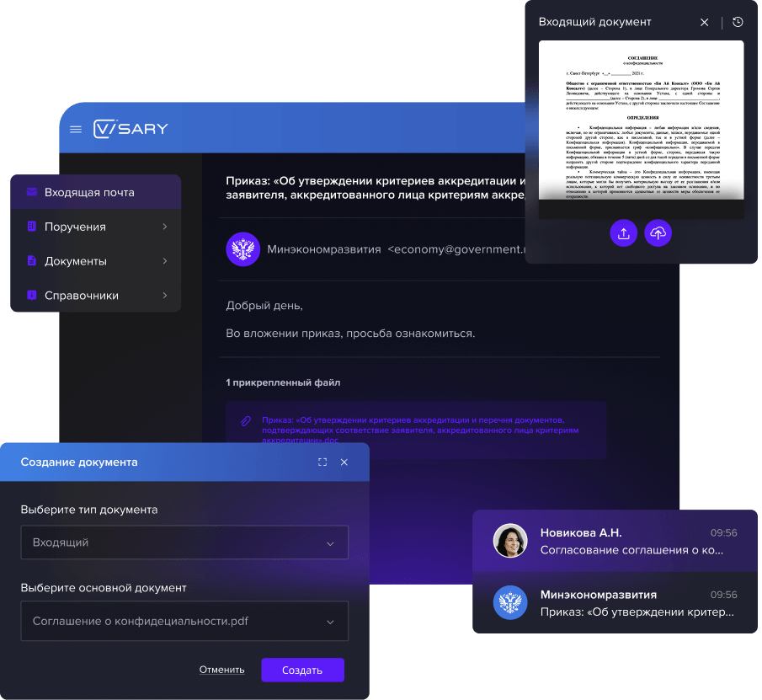Screen dimensions: 762x700
Task: Close the Создание документа dialog
Action: (x=344, y=462)
